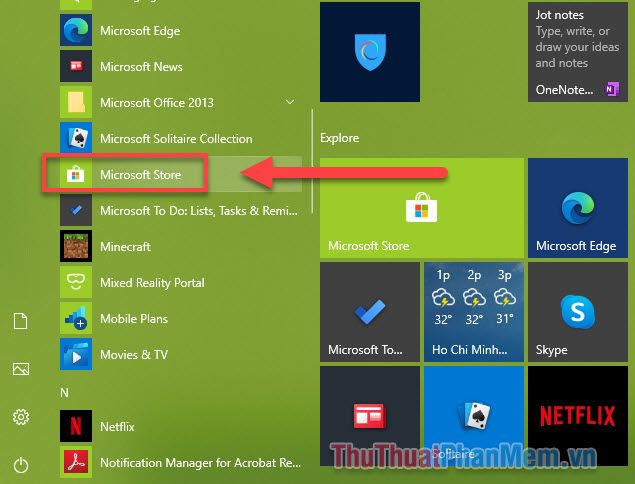Screen dimensions: 635x484
Task: Click the Explore group heading
Action: tap(339, 138)
